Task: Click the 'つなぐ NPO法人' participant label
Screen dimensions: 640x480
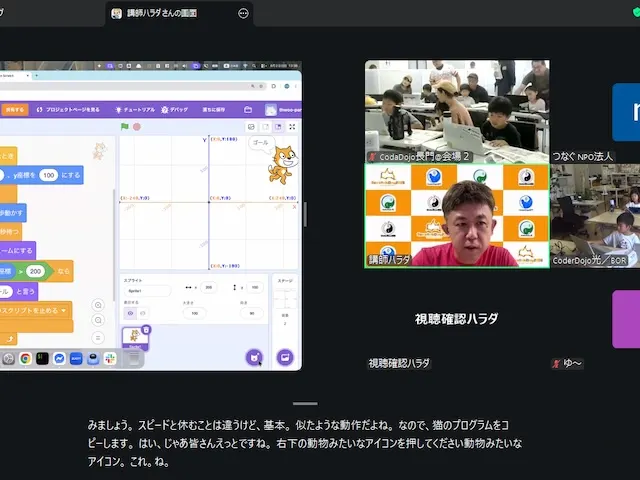Action: [582, 156]
